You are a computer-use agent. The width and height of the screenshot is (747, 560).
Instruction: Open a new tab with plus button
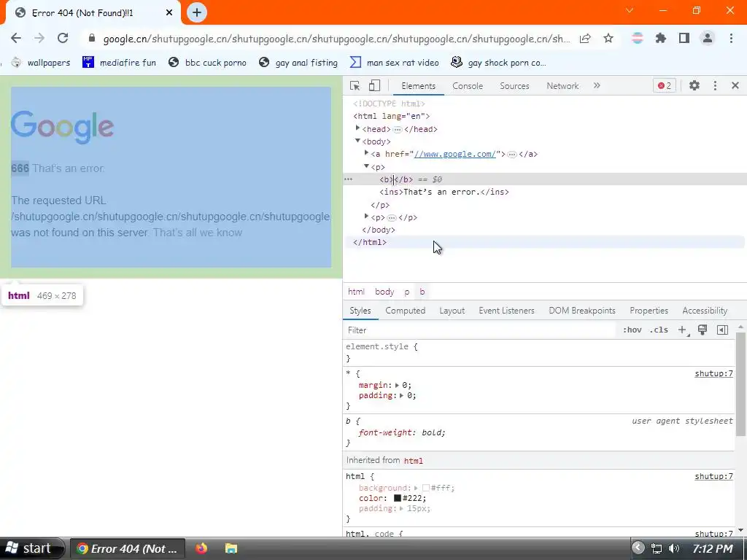197,12
